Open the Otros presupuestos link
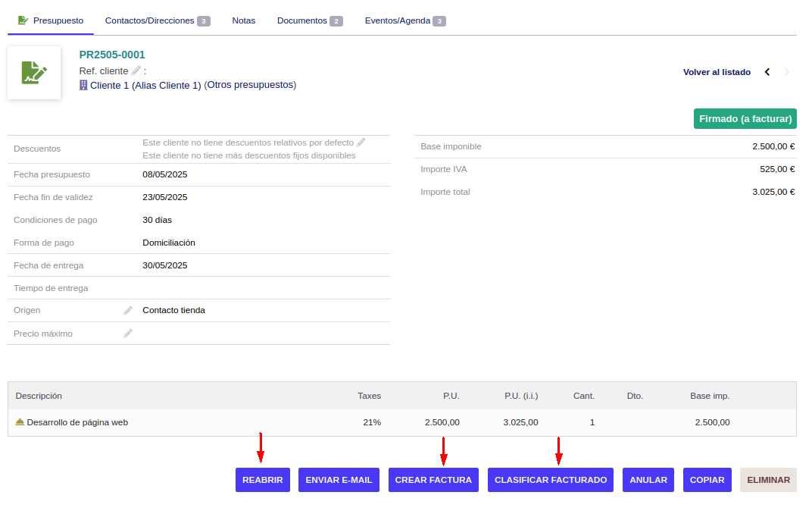Screen dimensions: 812x514 pos(250,85)
